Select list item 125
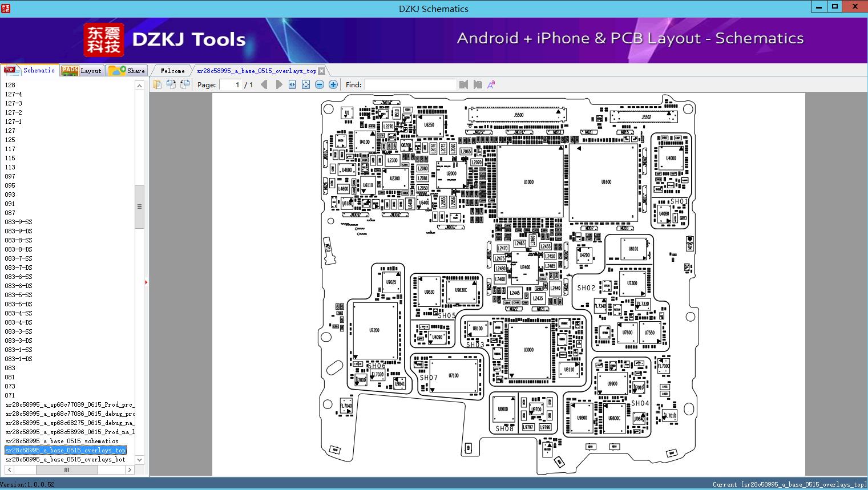 [10, 140]
